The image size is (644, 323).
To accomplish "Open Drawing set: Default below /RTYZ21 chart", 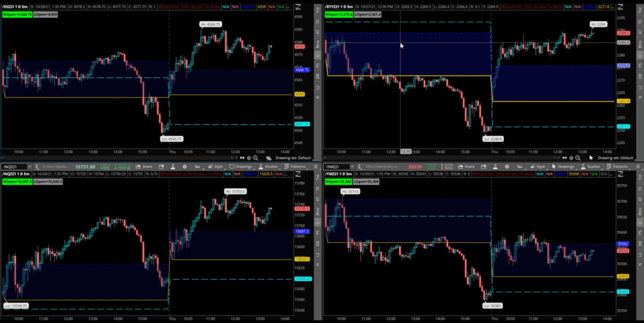I will coord(615,158).
